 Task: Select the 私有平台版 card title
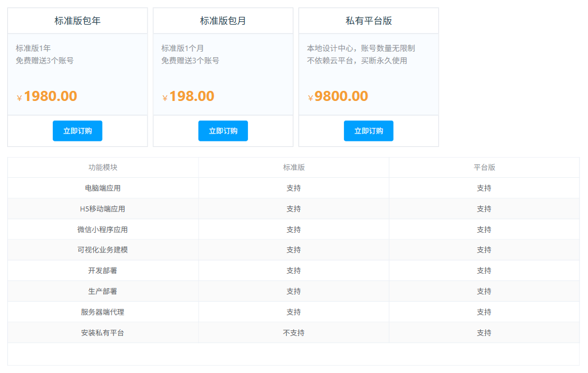tap(369, 21)
